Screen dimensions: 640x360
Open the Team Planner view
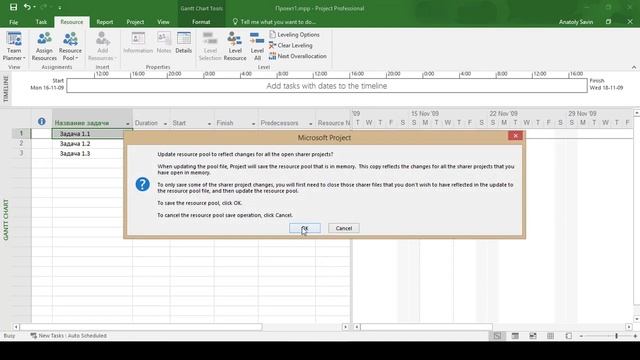coord(14,46)
